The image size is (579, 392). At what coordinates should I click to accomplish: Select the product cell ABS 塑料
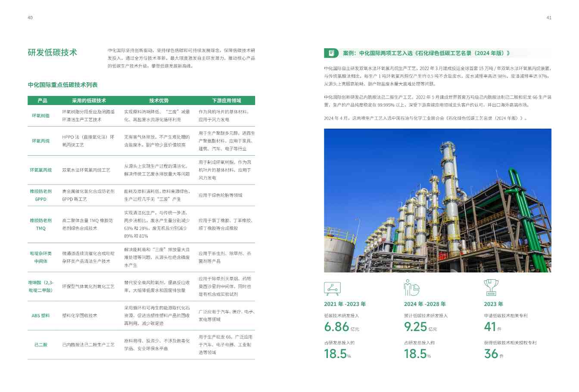coord(41,315)
